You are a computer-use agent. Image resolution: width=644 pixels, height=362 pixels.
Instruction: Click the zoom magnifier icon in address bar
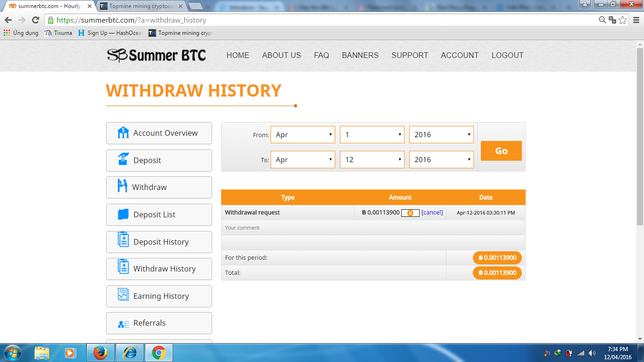point(602,20)
